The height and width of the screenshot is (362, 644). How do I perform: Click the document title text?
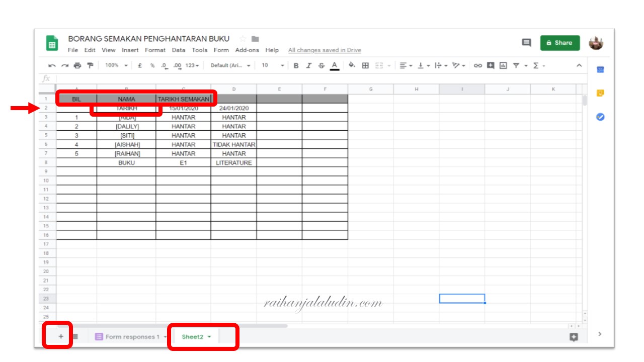[149, 39]
